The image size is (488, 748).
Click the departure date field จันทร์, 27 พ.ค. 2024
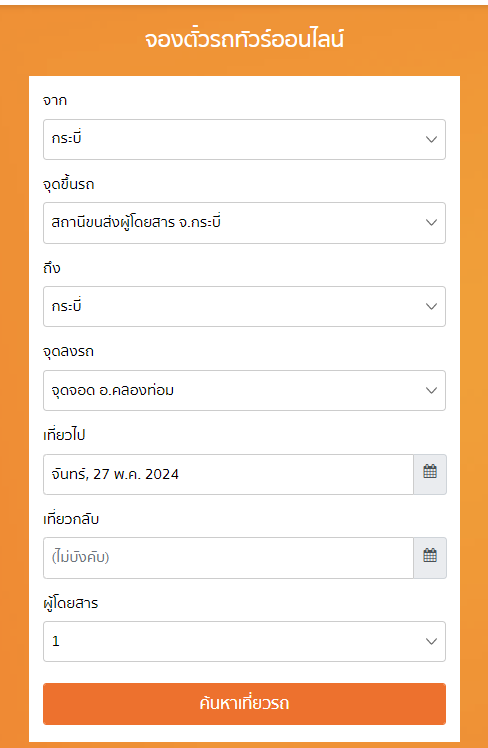point(228,474)
